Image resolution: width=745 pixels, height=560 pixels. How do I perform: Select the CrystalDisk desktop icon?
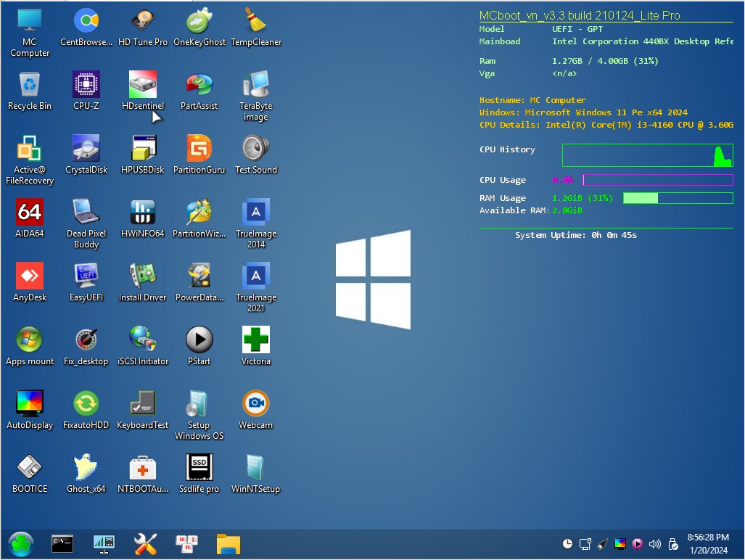click(x=86, y=149)
